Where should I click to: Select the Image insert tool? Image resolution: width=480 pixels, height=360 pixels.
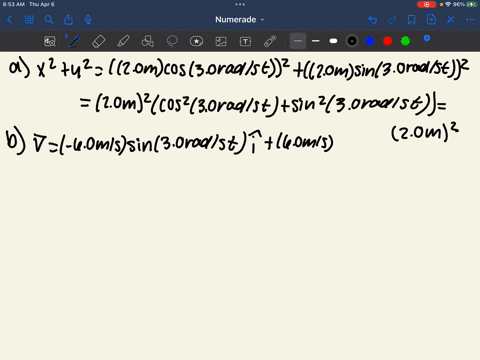pos(221,41)
